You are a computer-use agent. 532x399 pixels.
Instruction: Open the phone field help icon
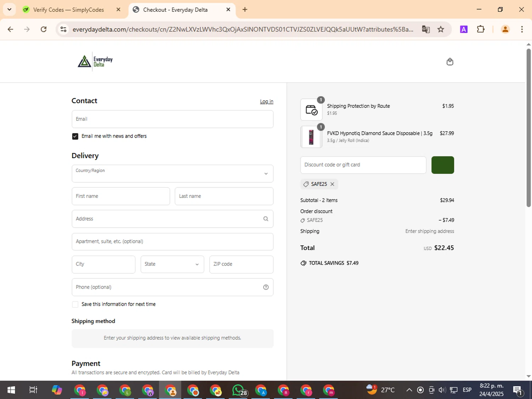[x=266, y=287]
